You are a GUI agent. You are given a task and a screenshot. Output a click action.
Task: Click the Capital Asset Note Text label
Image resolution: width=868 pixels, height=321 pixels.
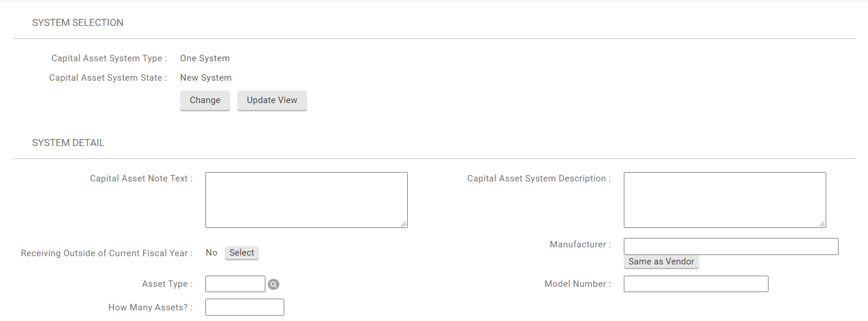(x=141, y=178)
